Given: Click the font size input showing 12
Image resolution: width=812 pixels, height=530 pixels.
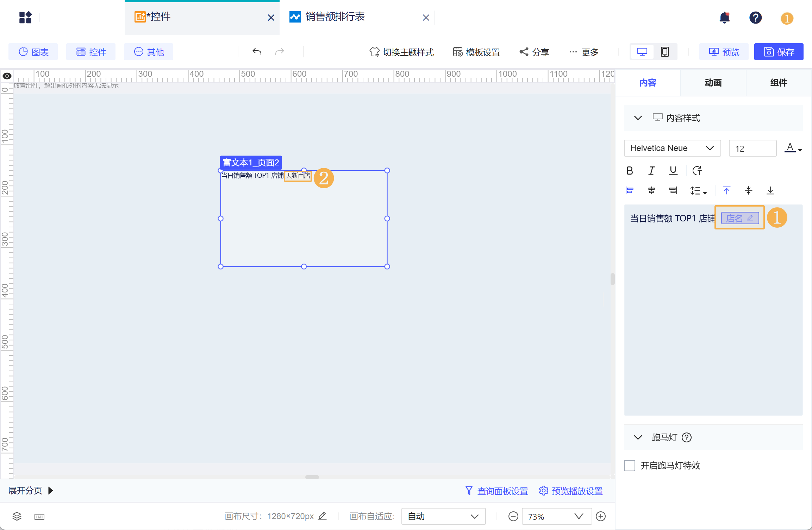Looking at the screenshot, I should coord(752,148).
